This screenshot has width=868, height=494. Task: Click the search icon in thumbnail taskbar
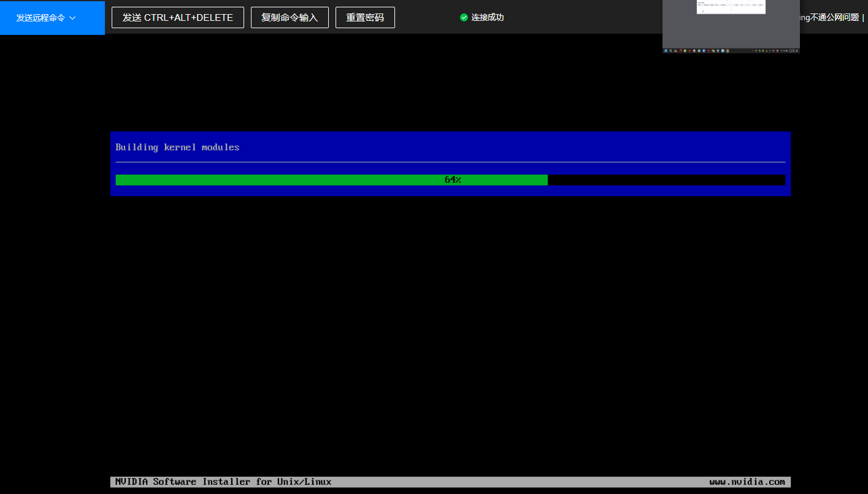pyautogui.click(x=670, y=50)
